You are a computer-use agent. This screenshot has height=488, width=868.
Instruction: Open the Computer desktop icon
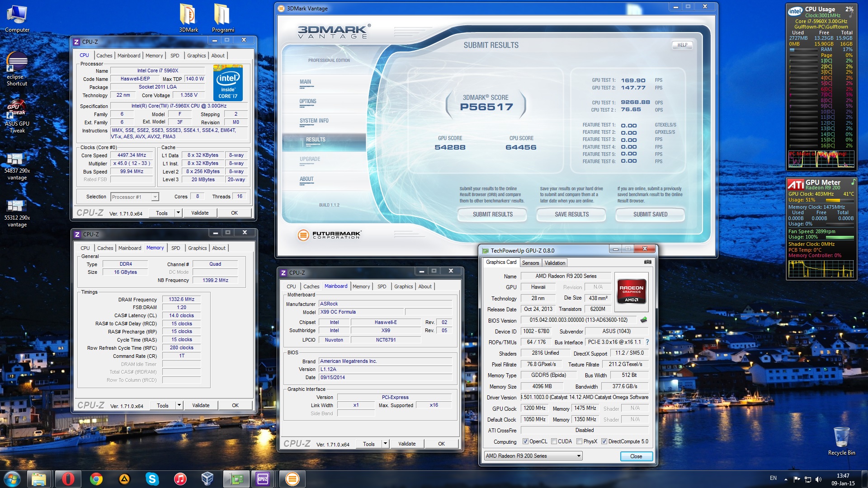(17, 19)
